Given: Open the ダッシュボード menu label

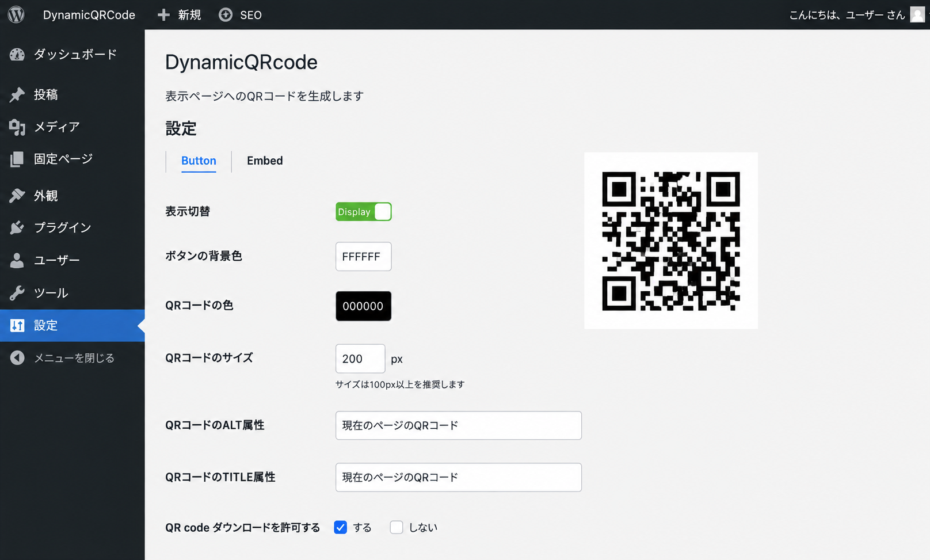Looking at the screenshot, I should click(x=75, y=55).
